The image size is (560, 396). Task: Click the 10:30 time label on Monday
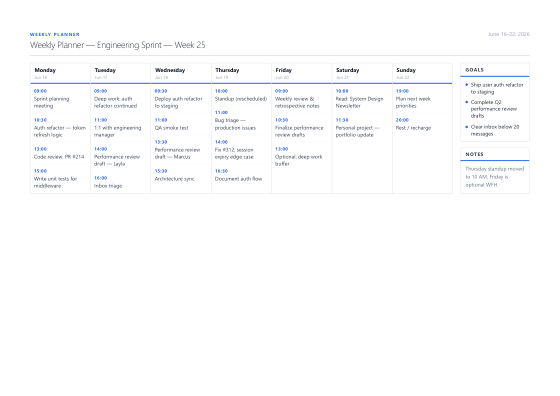pos(40,120)
